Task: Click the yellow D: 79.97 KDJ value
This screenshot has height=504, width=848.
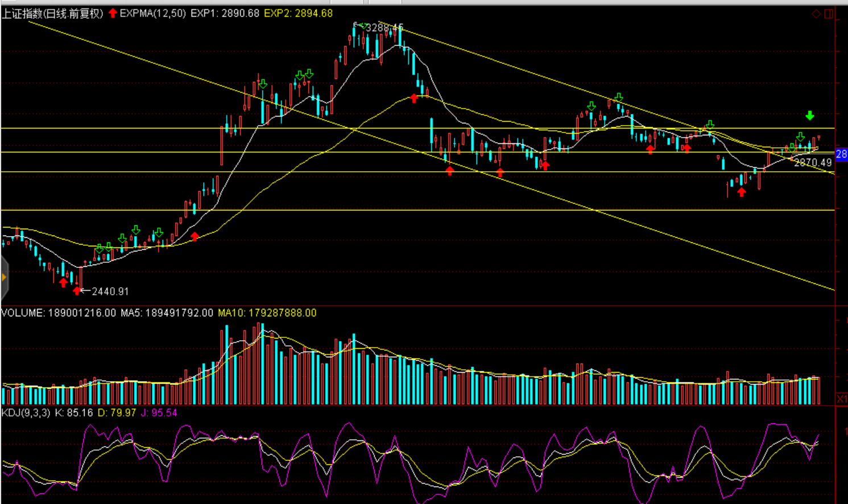Action: pos(117,412)
